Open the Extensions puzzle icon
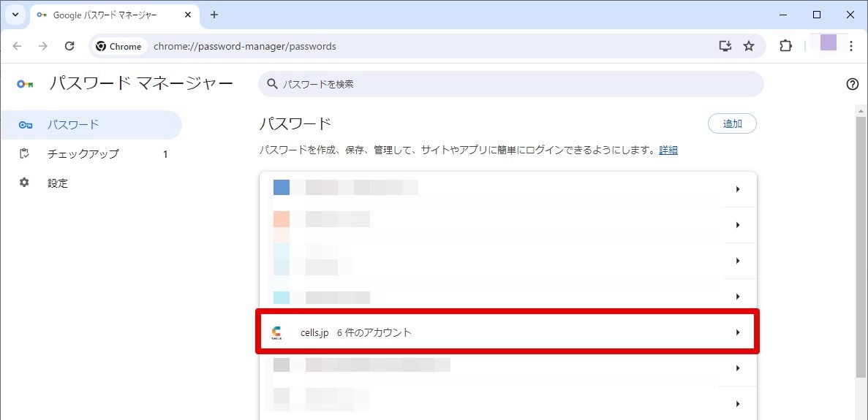 (785, 47)
